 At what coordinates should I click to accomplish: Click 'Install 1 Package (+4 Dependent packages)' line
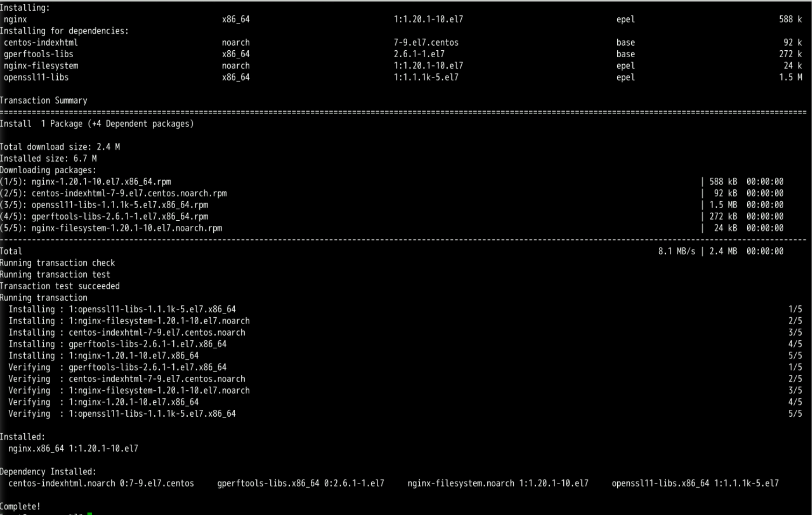point(97,124)
